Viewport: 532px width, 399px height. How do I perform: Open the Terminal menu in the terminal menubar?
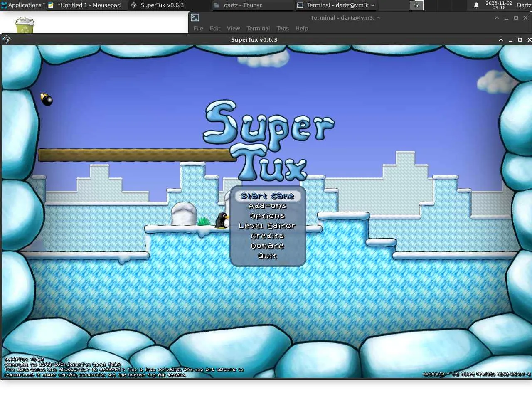[258, 28]
